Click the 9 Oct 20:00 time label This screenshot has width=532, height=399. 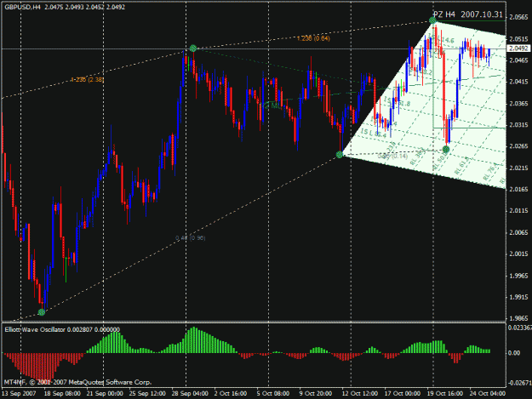[315, 394]
